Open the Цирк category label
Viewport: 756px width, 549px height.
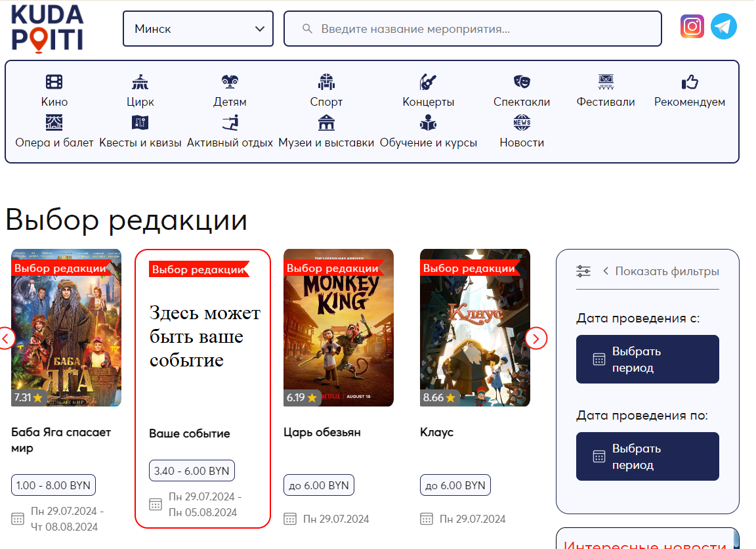(x=140, y=102)
